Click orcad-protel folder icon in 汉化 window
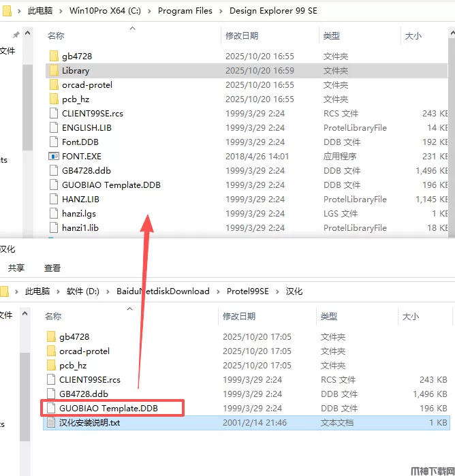 point(51,351)
